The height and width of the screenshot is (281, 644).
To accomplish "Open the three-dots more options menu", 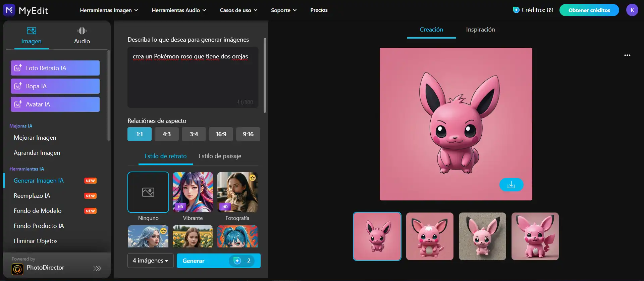I will click(x=627, y=55).
